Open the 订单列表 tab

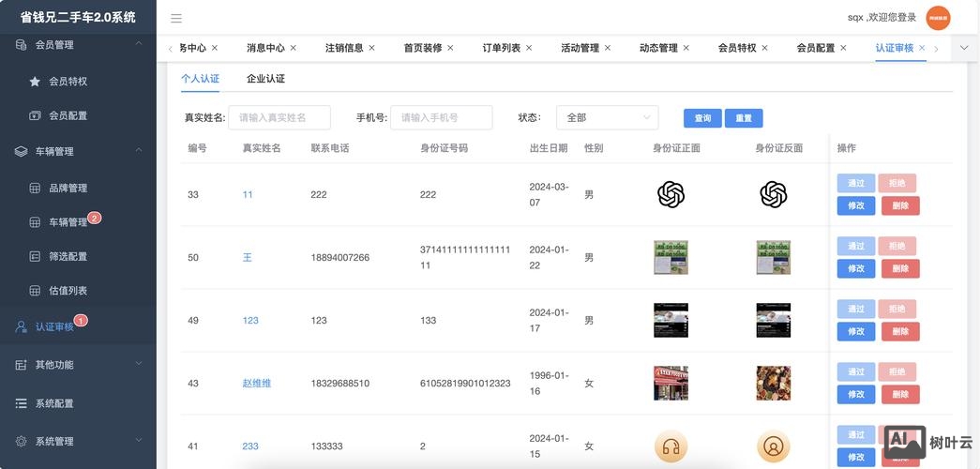(x=501, y=48)
